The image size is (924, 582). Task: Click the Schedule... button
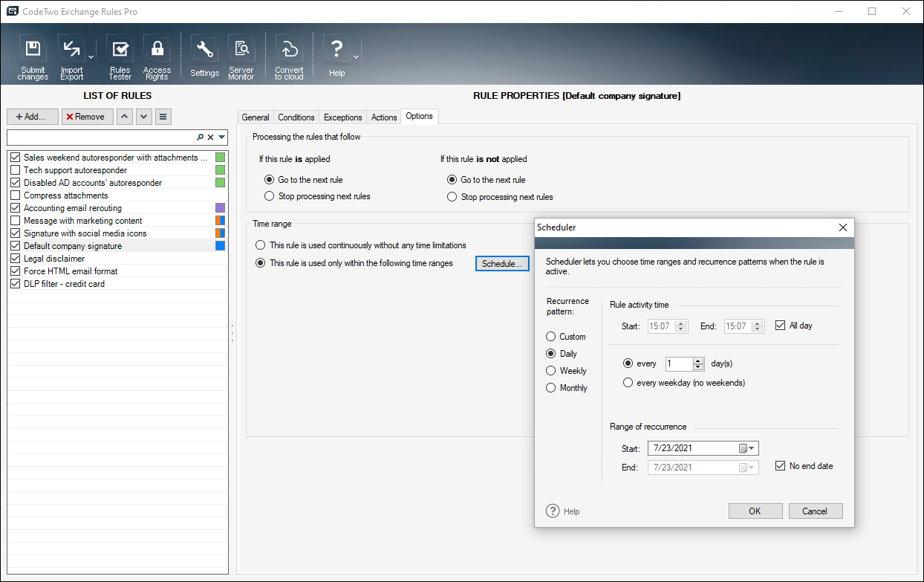[502, 264]
